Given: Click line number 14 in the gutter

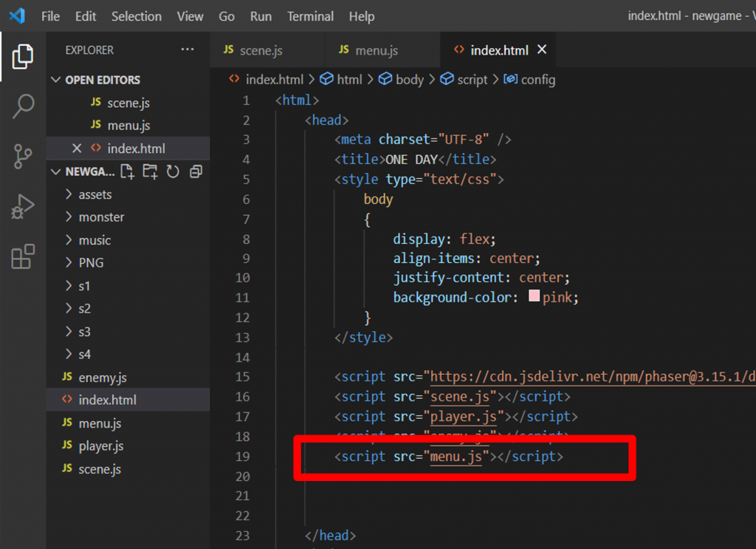Looking at the screenshot, I should click(x=242, y=358).
